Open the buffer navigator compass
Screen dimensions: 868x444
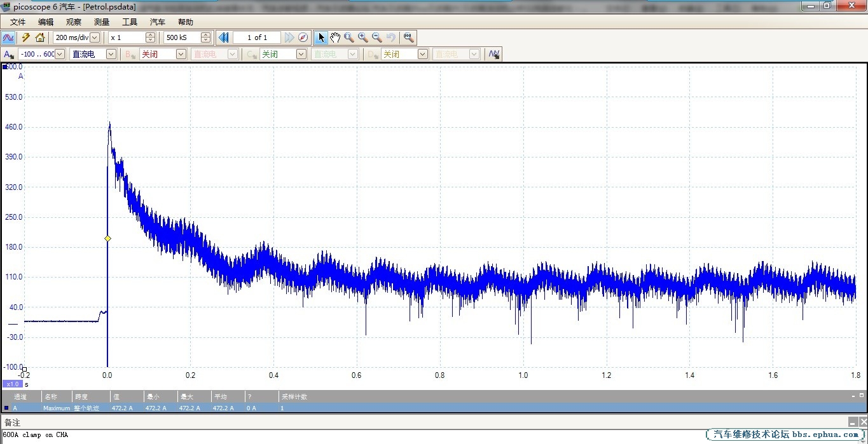(x=303, y=37)
